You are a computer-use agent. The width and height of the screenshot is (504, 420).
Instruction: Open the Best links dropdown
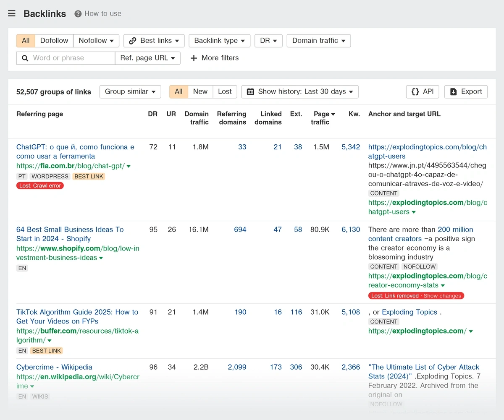154,41
